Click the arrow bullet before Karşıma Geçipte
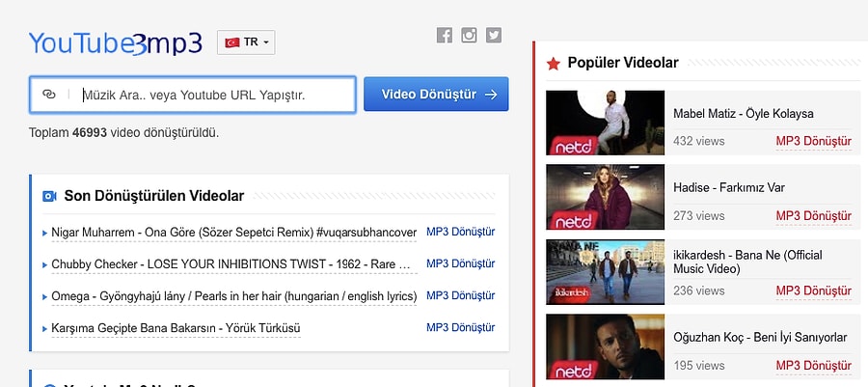 pyautogui.click(x=44, y=329)
